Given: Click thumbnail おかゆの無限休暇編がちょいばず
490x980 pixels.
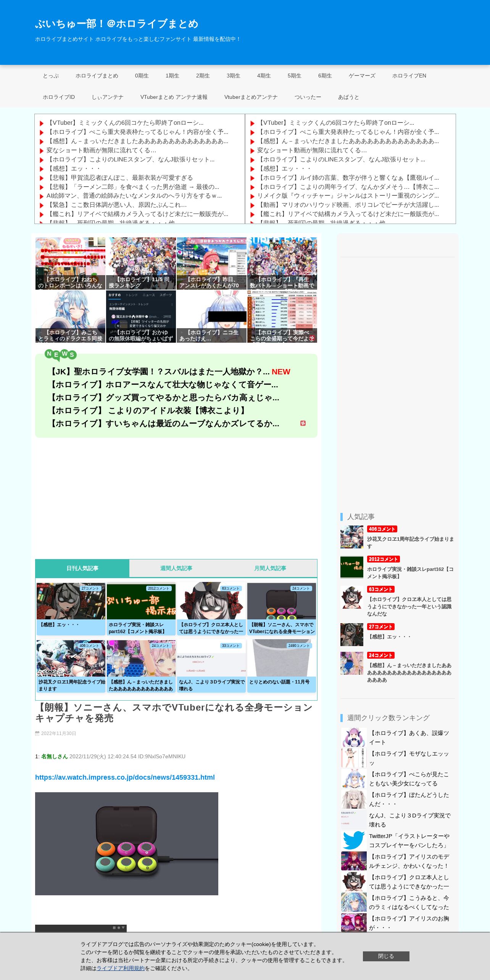Looking at the screenshot, I should click(x=141, y=316).
